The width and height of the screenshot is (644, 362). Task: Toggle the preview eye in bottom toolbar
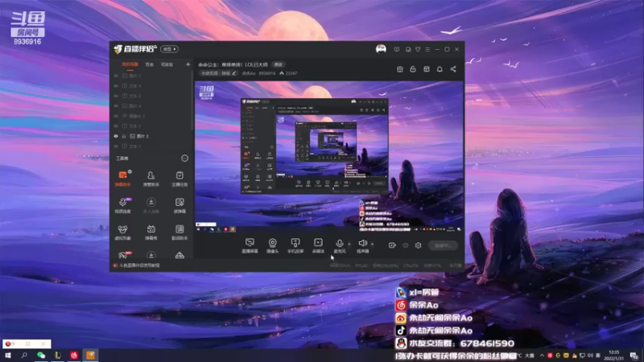click(406, 245)
